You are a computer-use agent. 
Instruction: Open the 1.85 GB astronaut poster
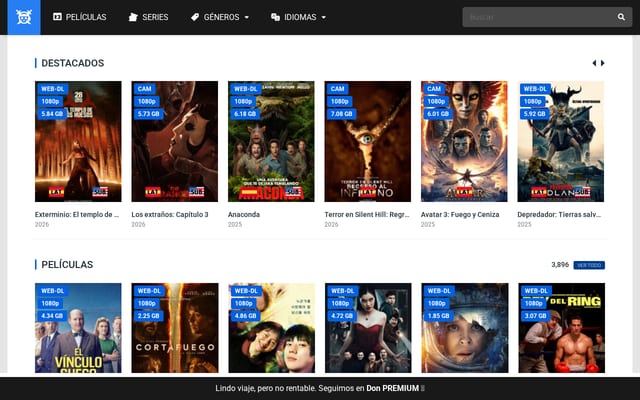pyautogui.click(x=465, y=328)
